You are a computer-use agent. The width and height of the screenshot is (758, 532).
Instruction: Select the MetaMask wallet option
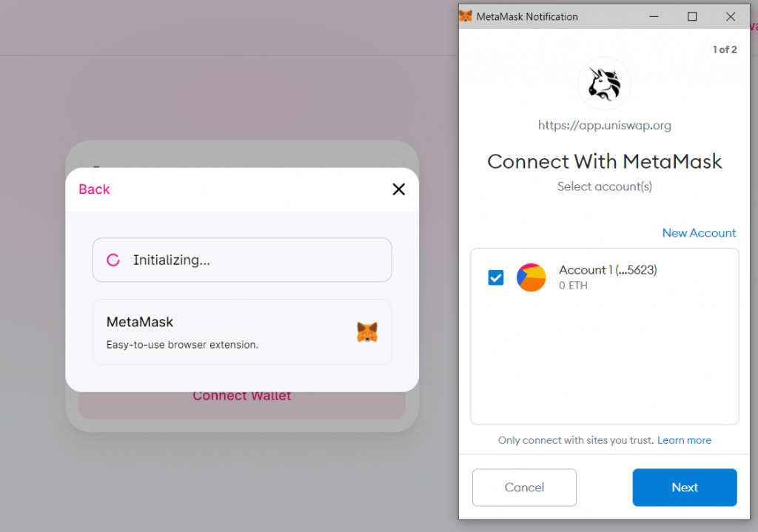tap(242, 332)
